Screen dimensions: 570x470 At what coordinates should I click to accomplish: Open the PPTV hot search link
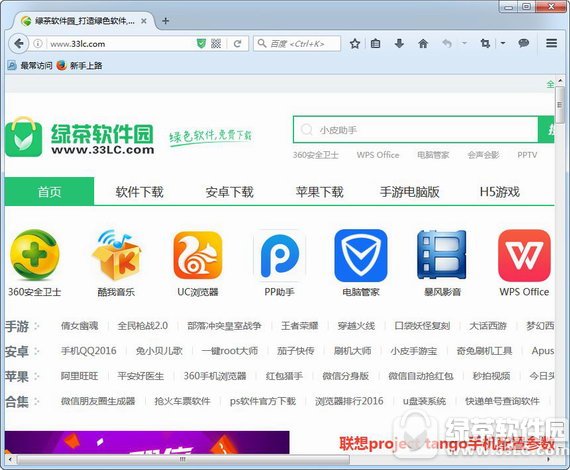point(527,155)
